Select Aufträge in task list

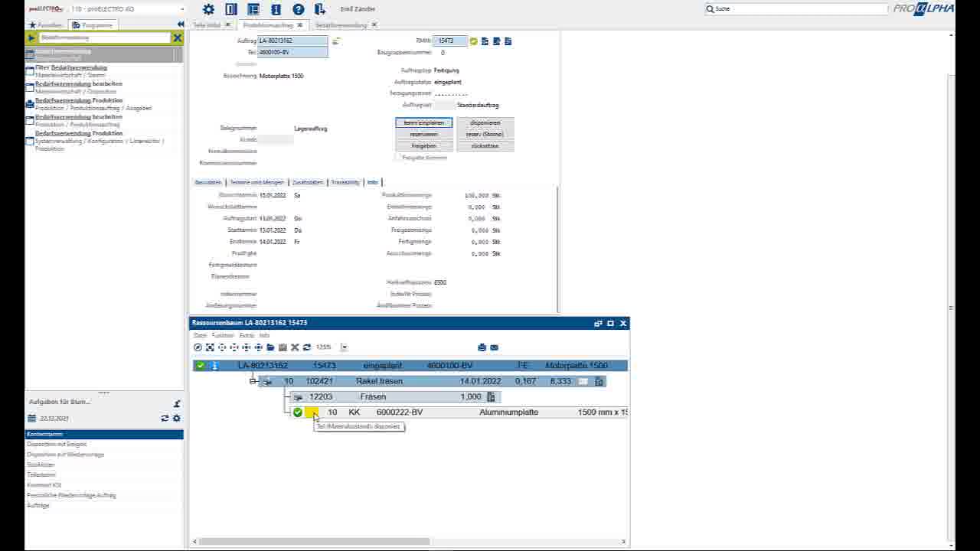tap(38, 506)
